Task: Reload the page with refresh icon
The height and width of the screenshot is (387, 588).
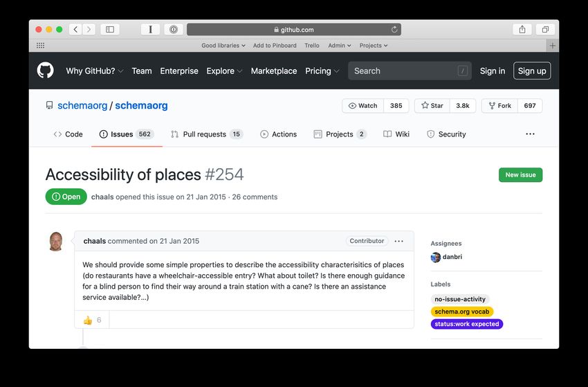Action: pyautogui.click(x=394, y=29)
